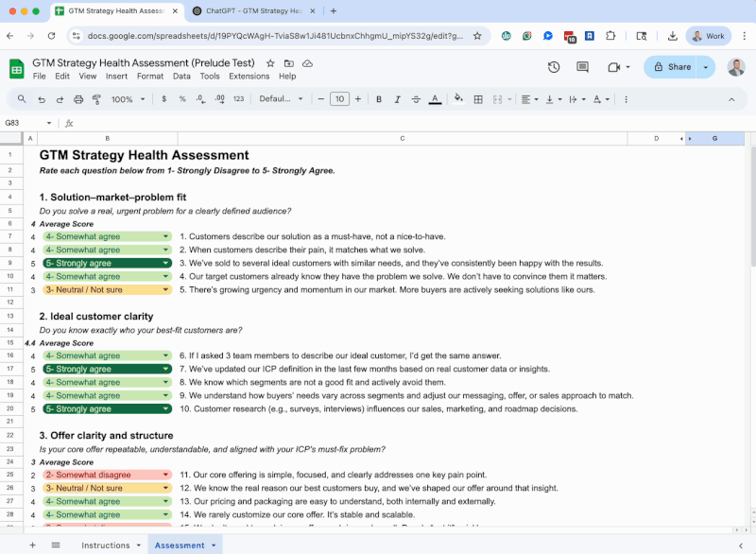Add a new sheet plus button

pos(32,545)
